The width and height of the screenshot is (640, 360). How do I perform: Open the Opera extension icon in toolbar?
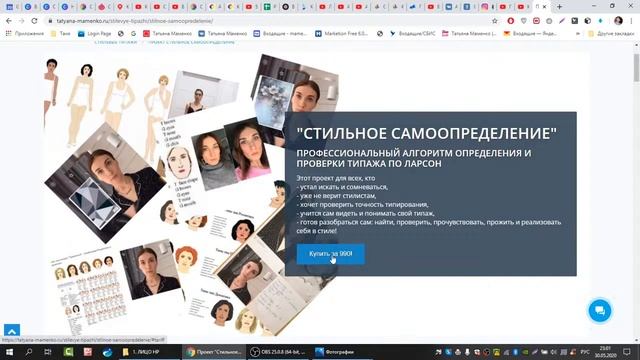coord(511,21)
